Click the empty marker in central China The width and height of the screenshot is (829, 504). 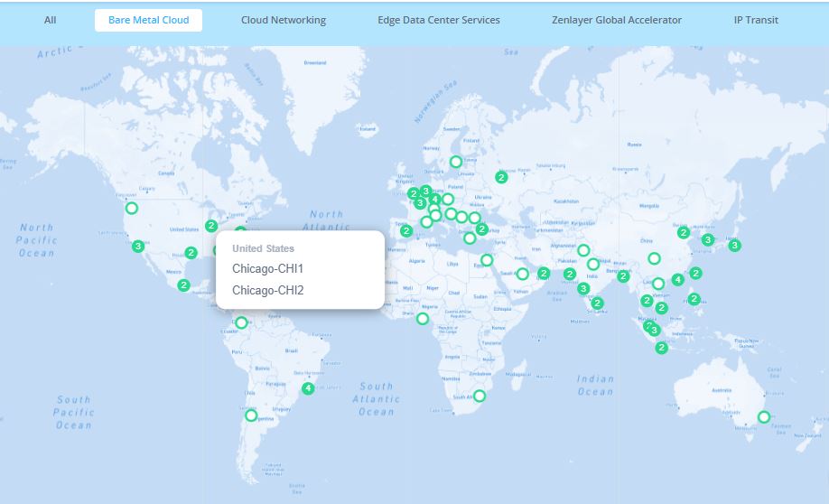point(654,258)
